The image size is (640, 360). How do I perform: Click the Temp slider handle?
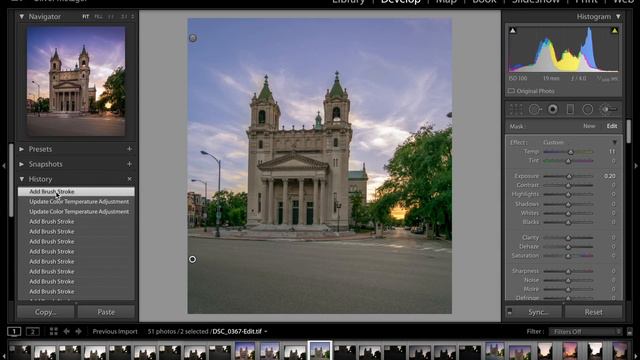(x=571, y=152)
